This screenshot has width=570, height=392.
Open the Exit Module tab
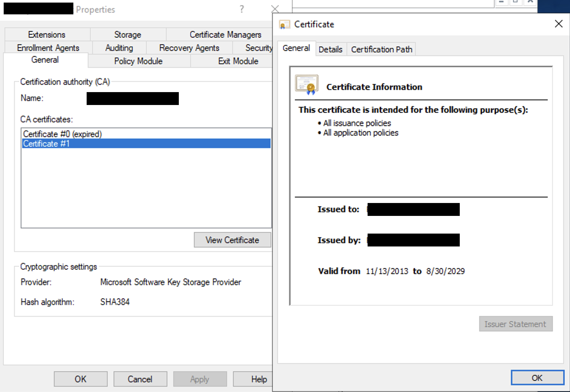click(x=238, y=61)
